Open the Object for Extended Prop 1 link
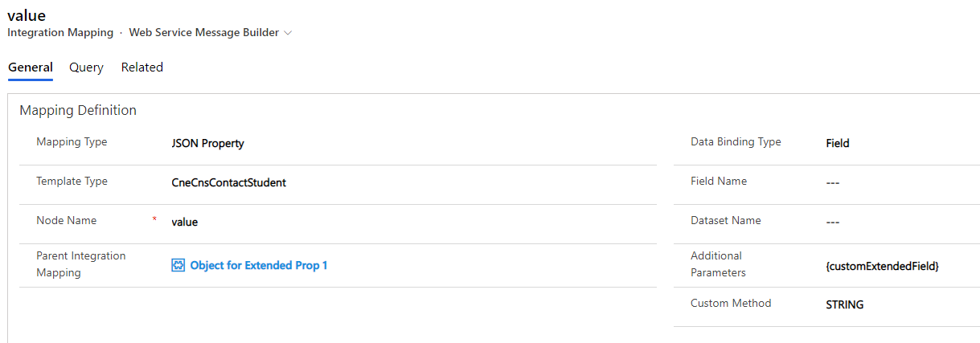 click(259, 265)
